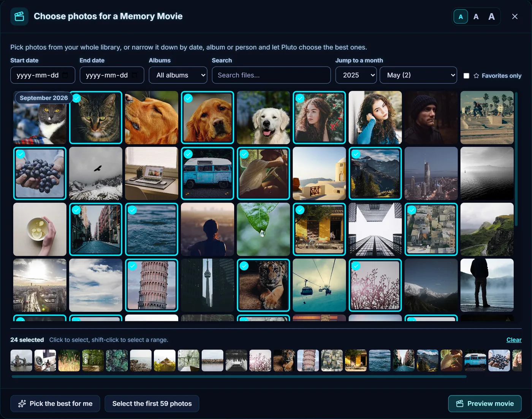This screenshot has width=532, height=419.
Task: Click the horizontal scrollbar under selected thumbnails
Action: 239,376
